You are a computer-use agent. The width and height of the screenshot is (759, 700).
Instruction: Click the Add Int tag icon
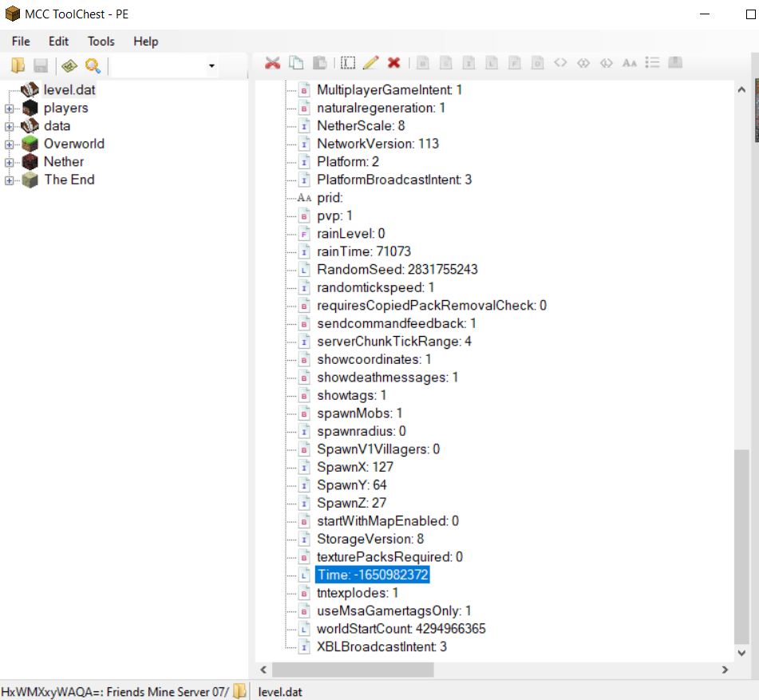coord(468,62)
